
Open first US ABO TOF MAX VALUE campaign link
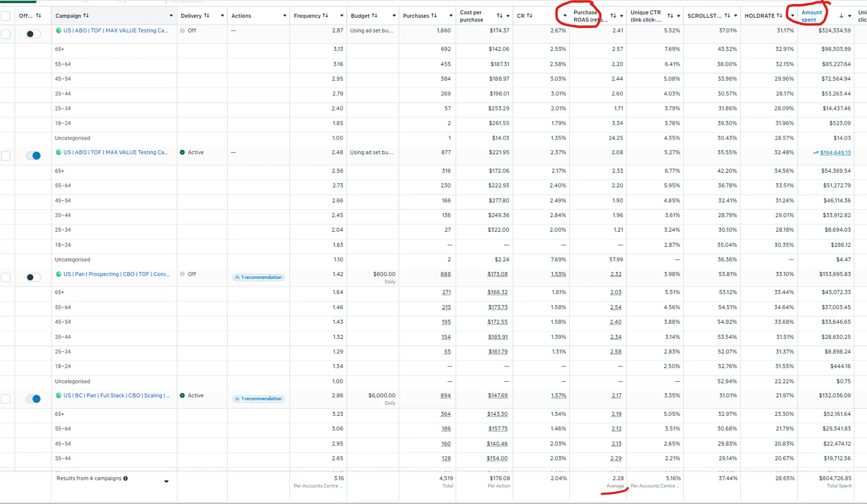pos(116,30)
